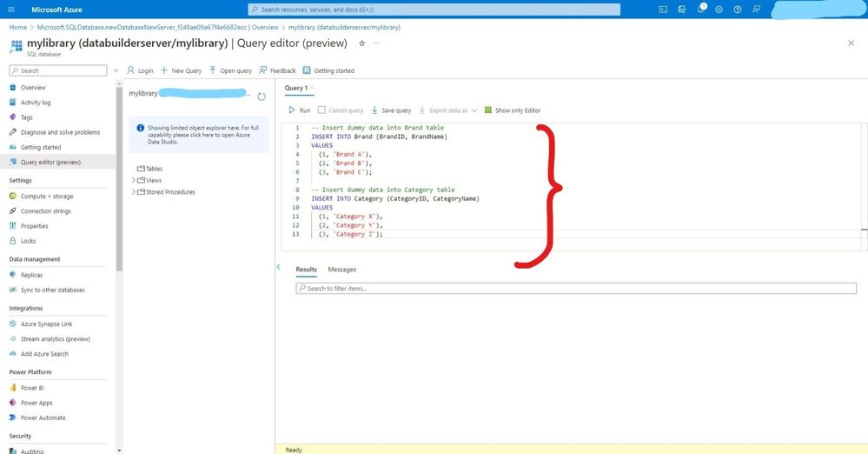Viewport: 868px width, 454px height.
Task: Open Auditing under Security
Action: click(31, 451)
